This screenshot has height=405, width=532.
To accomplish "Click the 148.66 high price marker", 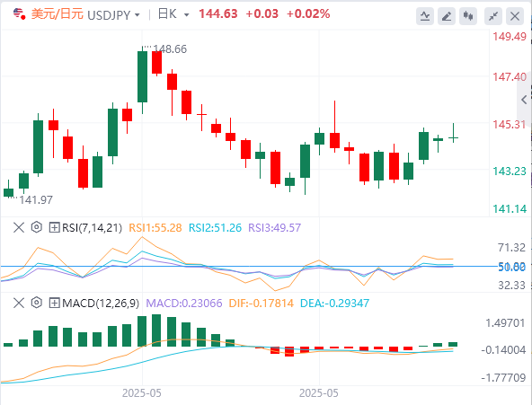I will [170, 49].
